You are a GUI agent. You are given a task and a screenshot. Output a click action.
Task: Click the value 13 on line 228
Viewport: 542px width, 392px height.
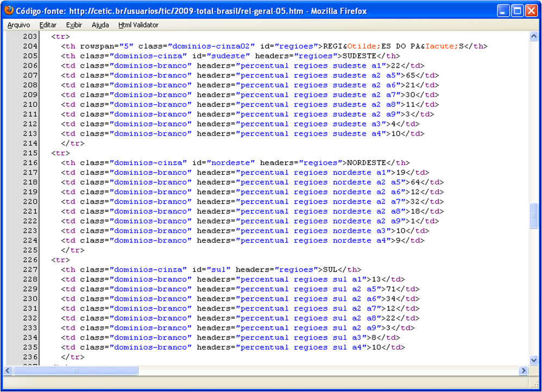(x=376, y=279)
